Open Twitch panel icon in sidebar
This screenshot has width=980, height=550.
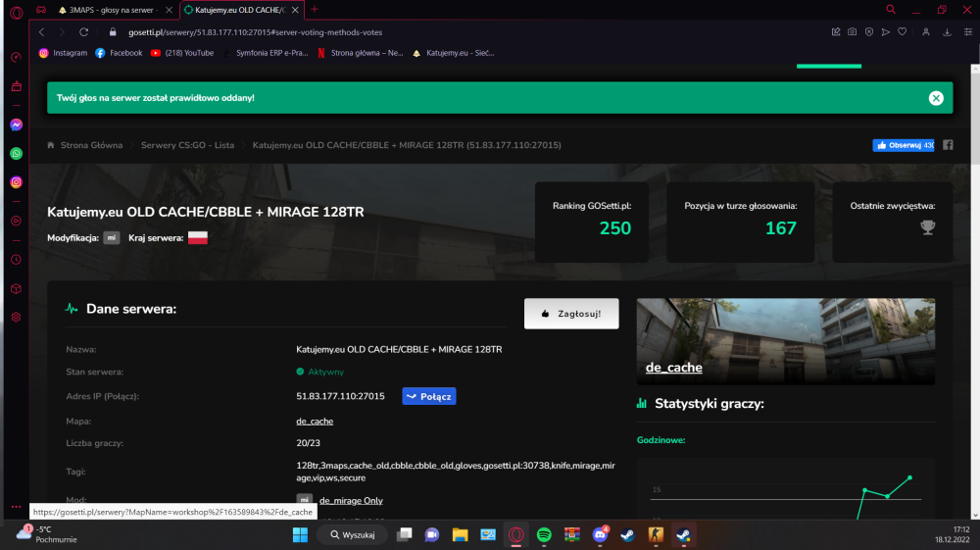click(x=17, y=86)
